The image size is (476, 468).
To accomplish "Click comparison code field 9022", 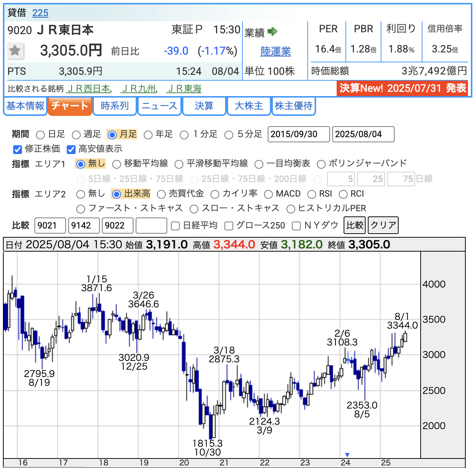I will 118,225.
